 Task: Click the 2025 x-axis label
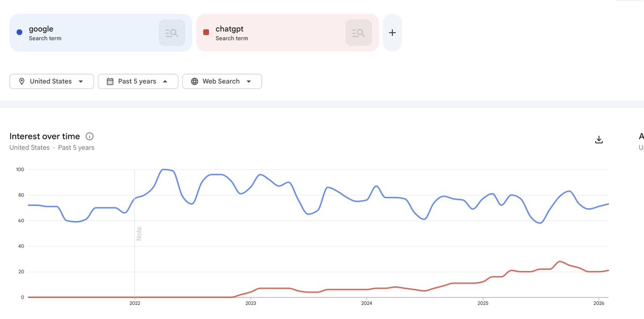(482, 303)
